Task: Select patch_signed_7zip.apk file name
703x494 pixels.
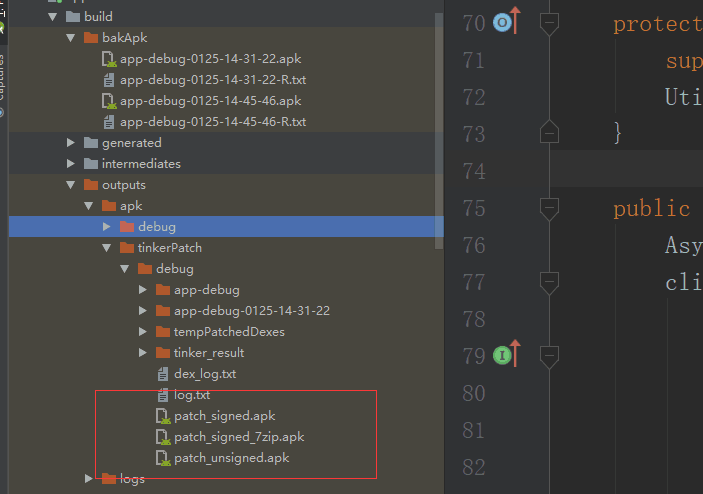Action: [239, 438]
